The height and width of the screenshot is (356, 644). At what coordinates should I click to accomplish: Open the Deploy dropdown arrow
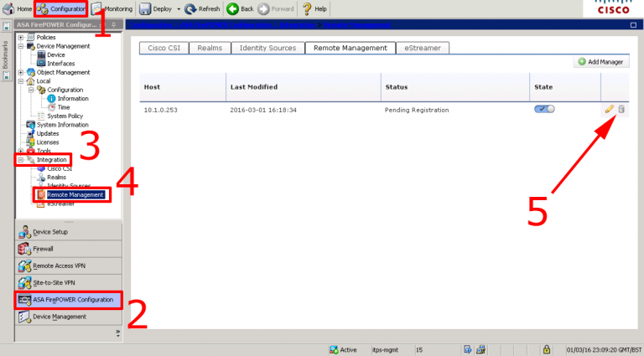coord(179,9)
